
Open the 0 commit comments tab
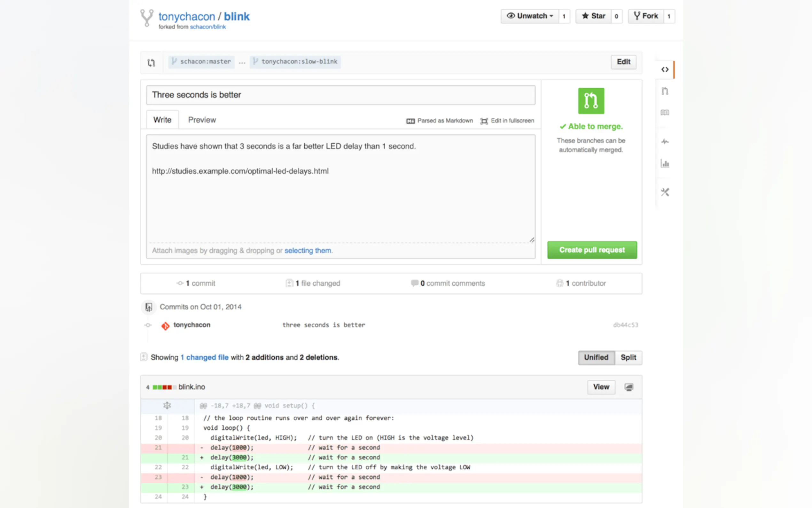click(x=448, y=283)
